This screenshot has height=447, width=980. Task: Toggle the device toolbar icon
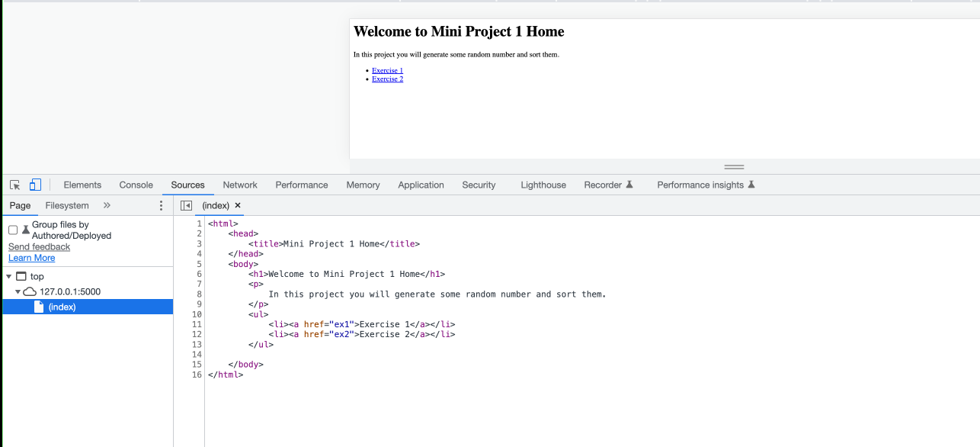[x=35, y=185]
